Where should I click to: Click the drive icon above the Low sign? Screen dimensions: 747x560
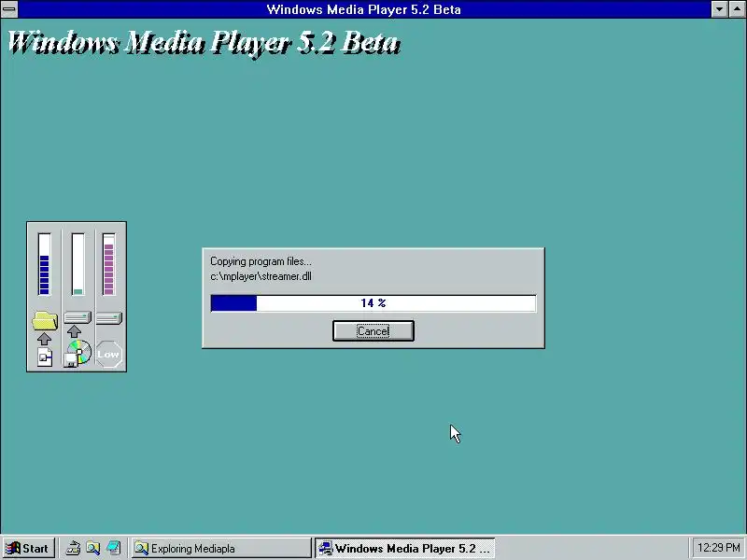(x=109, y=318)
